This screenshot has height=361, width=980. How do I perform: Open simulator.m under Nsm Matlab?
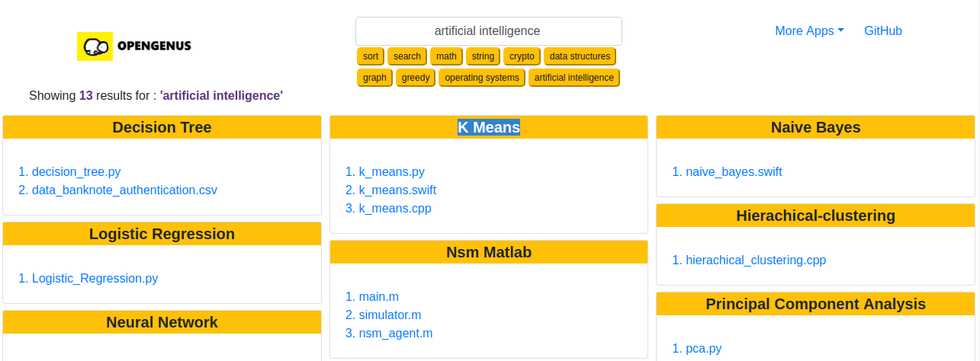(x=390, y=315)
